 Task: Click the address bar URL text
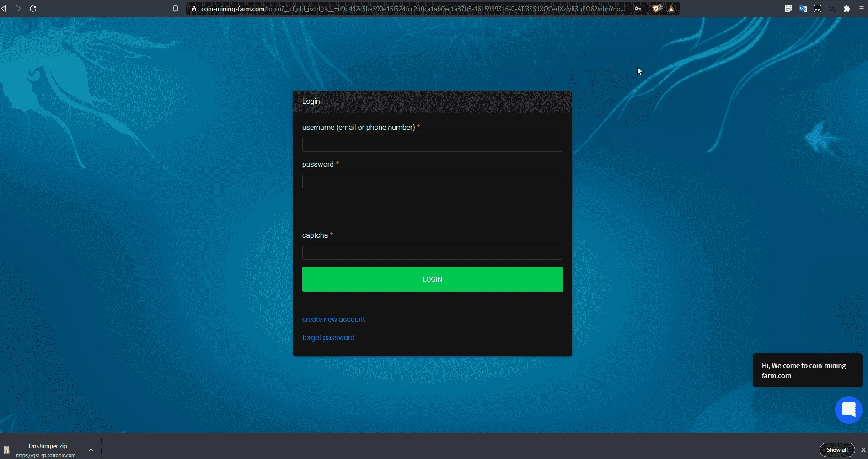click(413, 9)
